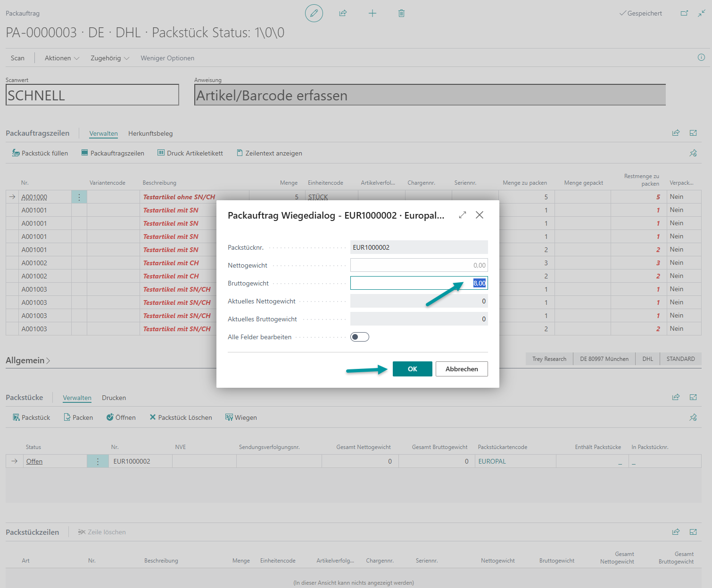The width and height of the screenshot is (712, 588).
Task: Click the trash delete icon in header
Action: click(401, 13)
